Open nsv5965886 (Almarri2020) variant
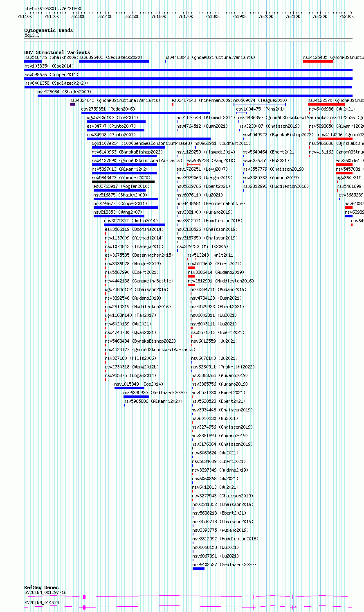364x612 pixels. (x=153, y=402)
